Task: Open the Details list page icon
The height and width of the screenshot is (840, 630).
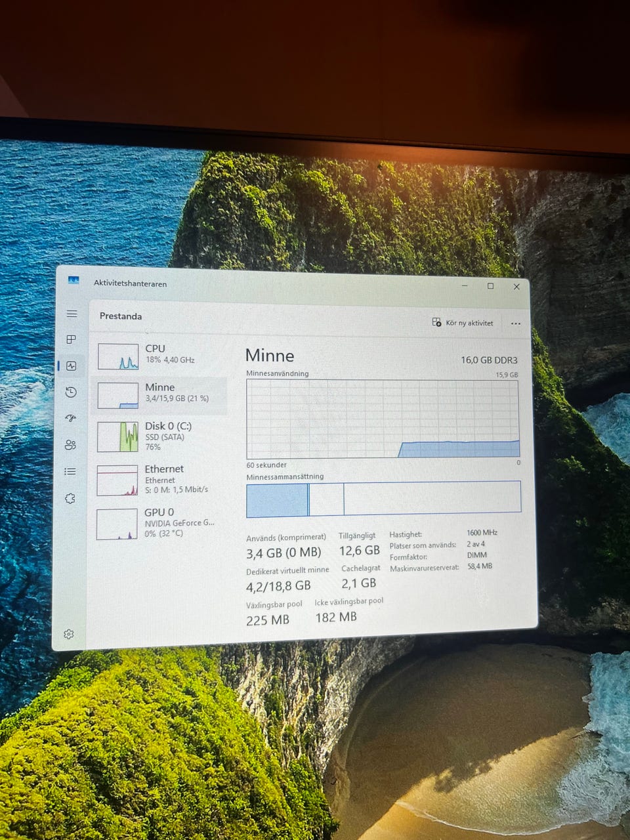Action: click(70, 471)
